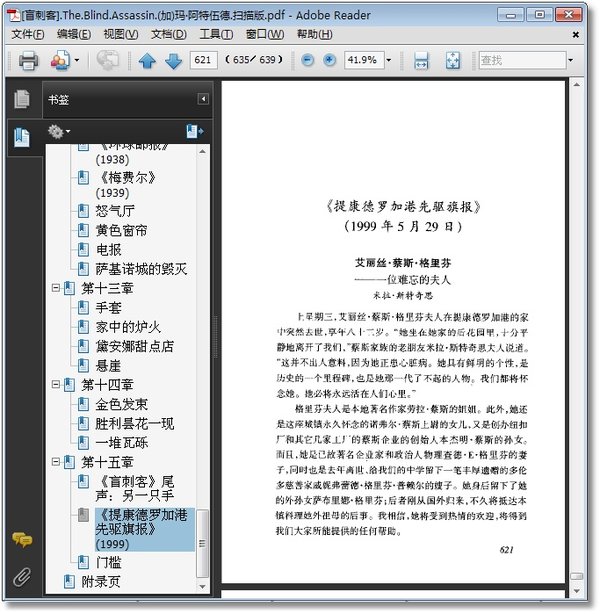
Task: Zoom out with the minus button
Action: [x=307, y=60]
